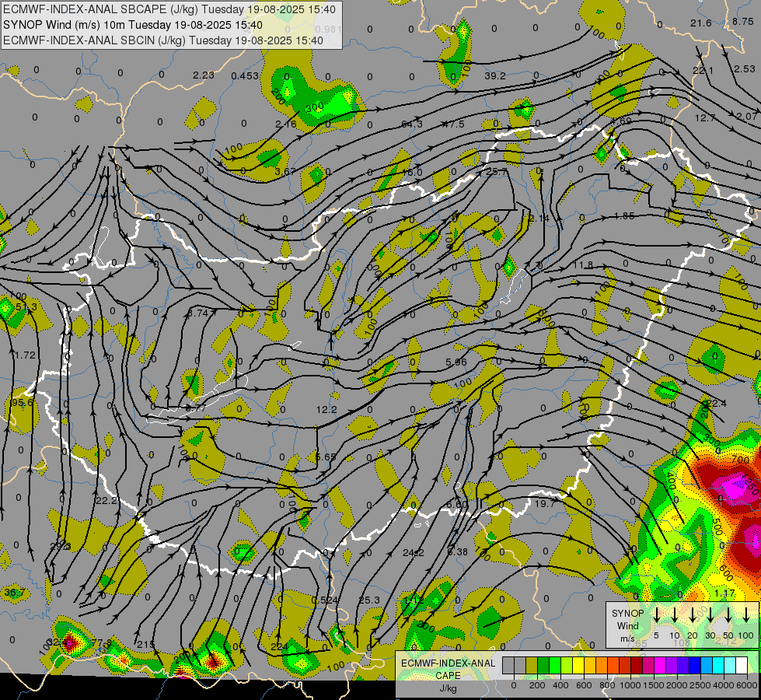Click the 215 value near the bottom edge
This screenshot has height=700, width=761.
tap(145, 644)
